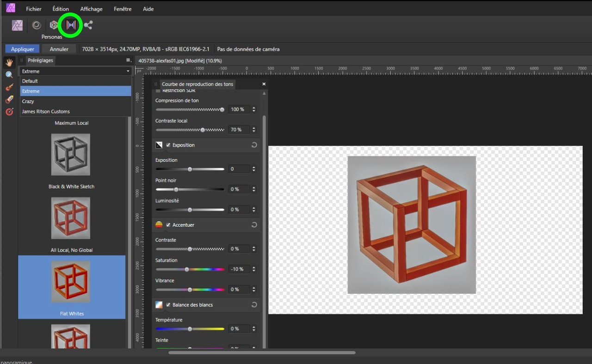Screen dimensions: 592x364
Task: Open the Fenêtre menu
Action: (122, 9)
